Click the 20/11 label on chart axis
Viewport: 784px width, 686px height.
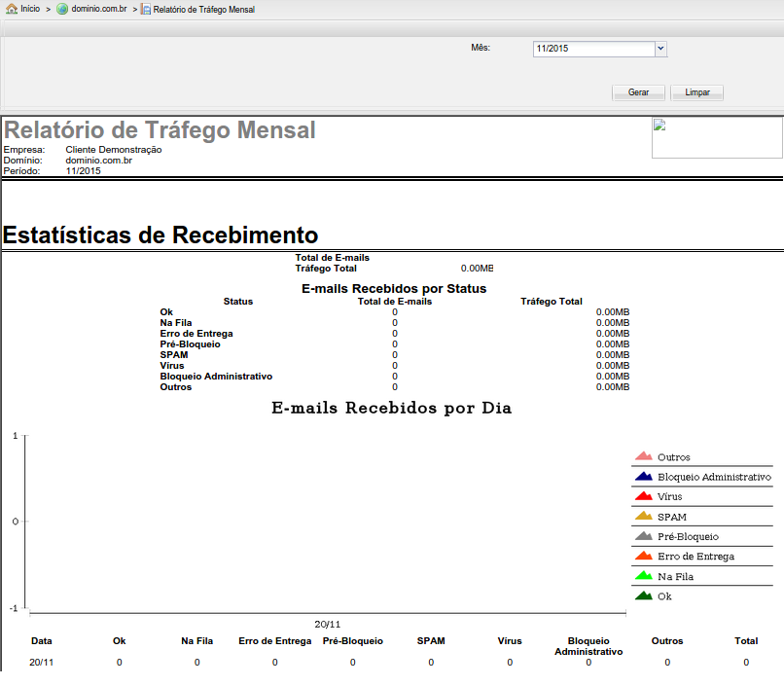point(327,625)
